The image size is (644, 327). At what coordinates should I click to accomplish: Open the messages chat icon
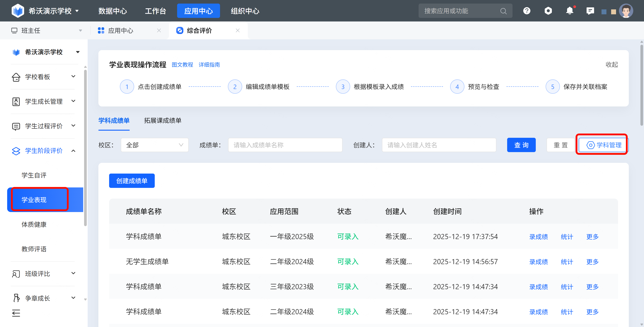tap(590, 11)
